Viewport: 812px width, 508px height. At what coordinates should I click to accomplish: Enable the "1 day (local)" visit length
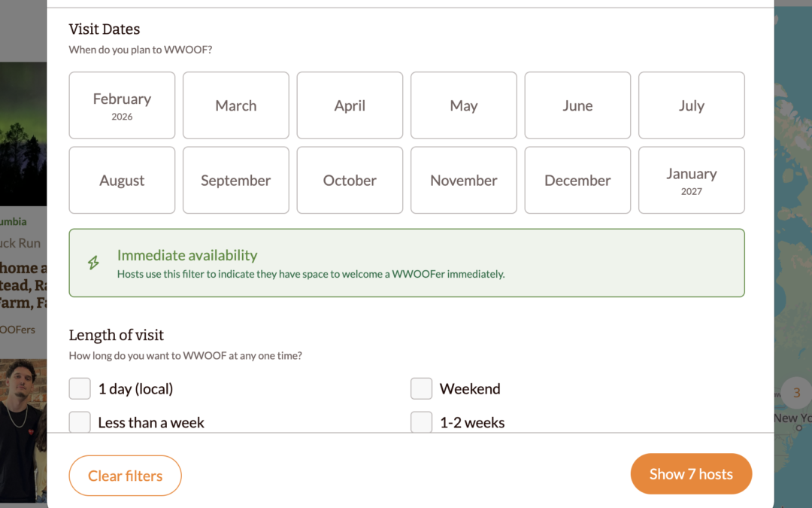[80, 388]
